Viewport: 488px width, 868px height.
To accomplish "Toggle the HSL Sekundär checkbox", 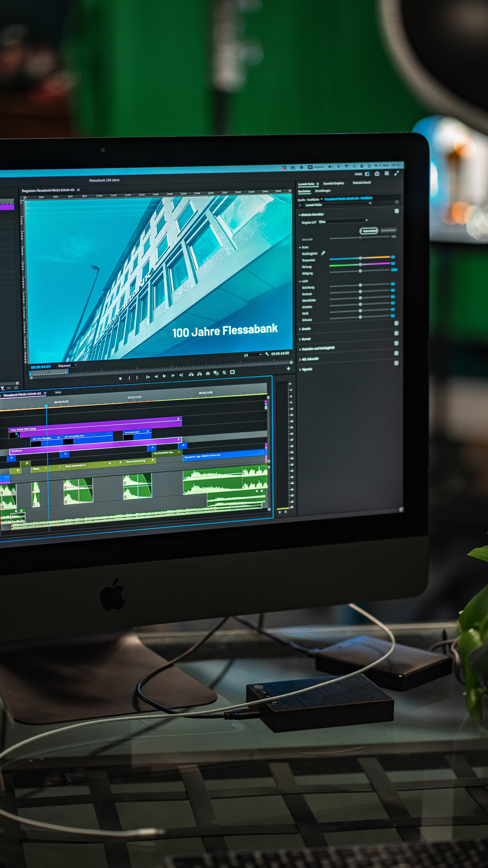I will (396, 353).
